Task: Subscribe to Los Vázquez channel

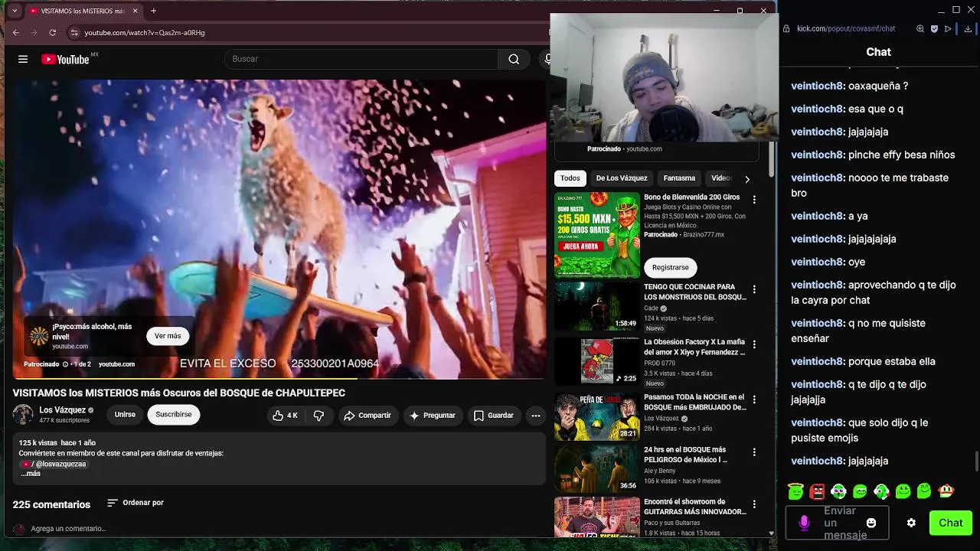Action: click(x=174, y=415)
